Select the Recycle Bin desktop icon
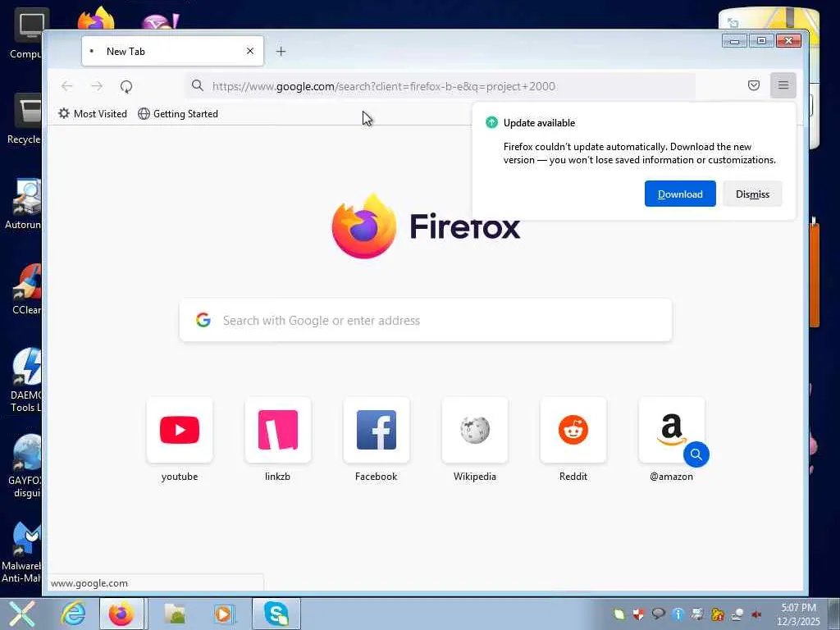 click(24, 119)
